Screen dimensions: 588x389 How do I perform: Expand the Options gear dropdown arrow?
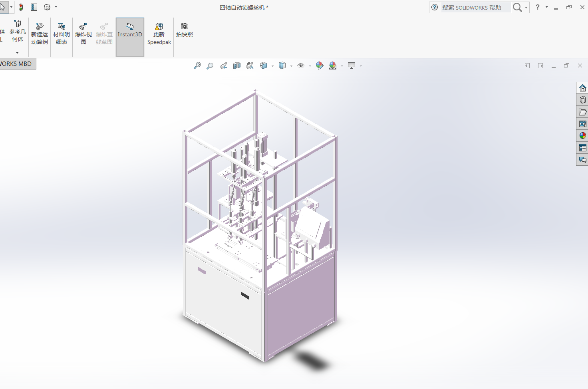pyautogui.click(x=56, y=7)
